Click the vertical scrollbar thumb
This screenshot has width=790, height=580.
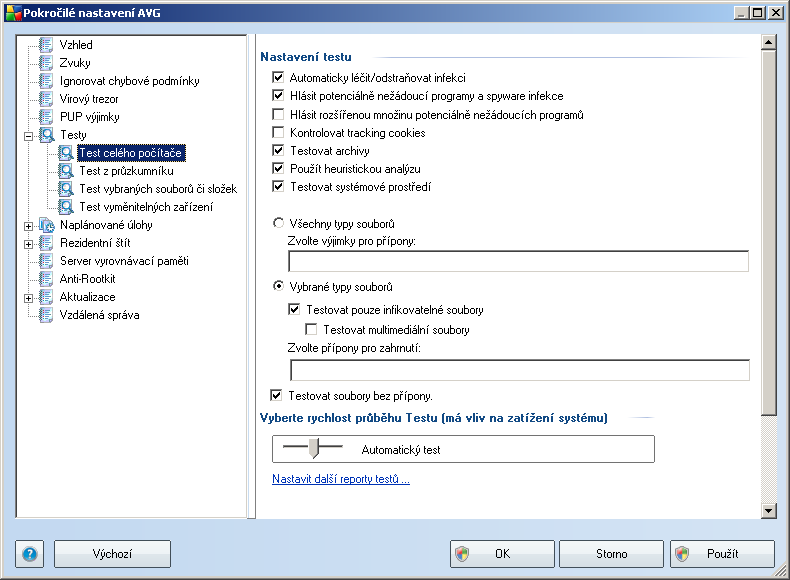click(768, 232)
